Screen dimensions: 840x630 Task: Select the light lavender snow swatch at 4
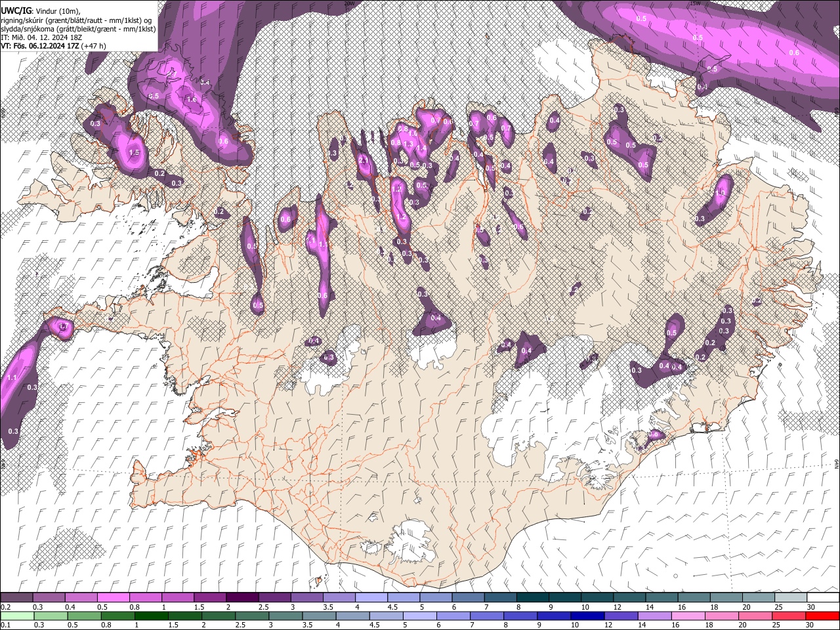(x=370, y=598)
